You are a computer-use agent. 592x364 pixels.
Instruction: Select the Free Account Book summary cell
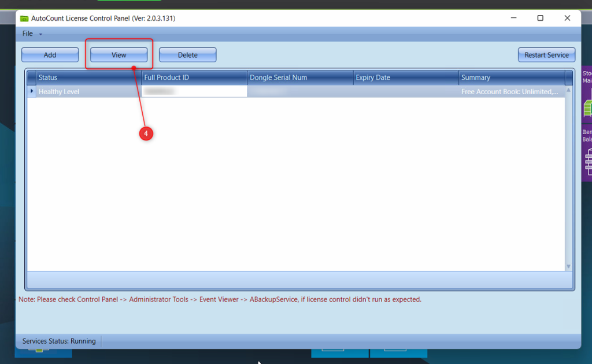510,92
